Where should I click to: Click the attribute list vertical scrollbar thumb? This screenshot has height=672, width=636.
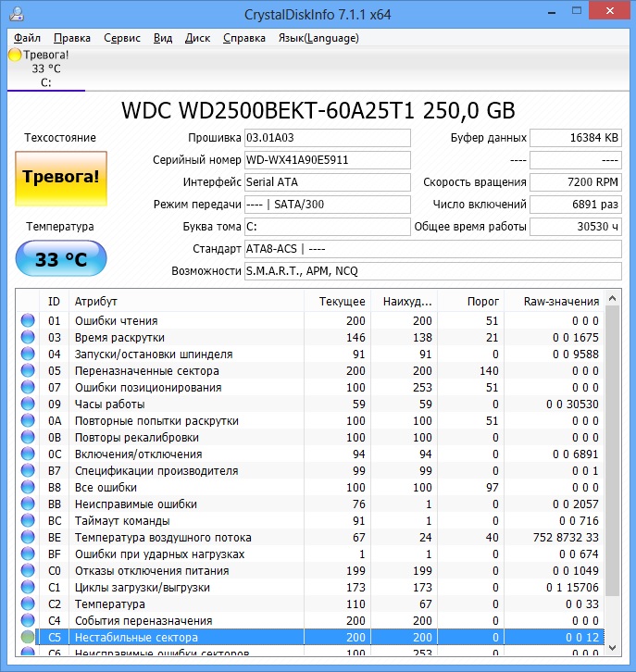(613, 451)
